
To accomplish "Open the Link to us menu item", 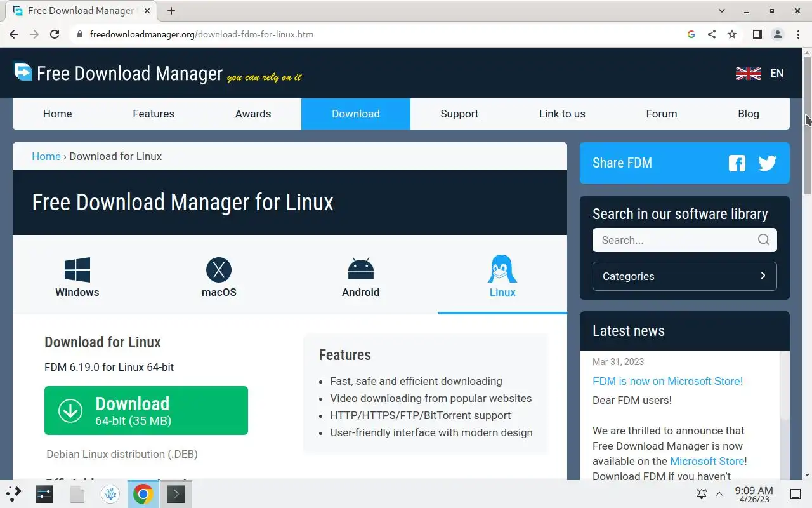I will tap(562, 114).
